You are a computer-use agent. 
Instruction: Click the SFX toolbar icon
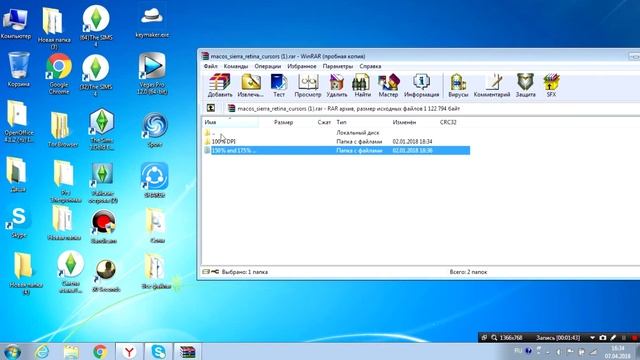click(x=551, y=85)
